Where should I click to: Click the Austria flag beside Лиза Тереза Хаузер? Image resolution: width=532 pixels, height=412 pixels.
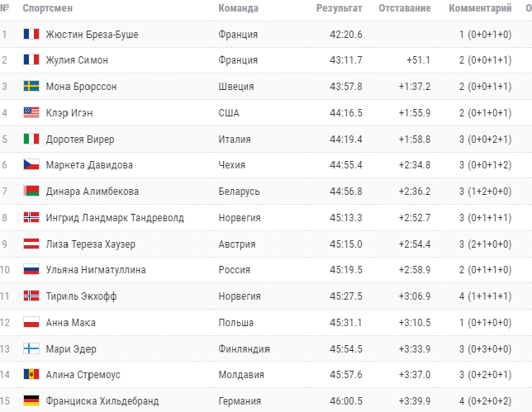coord(31,244)
